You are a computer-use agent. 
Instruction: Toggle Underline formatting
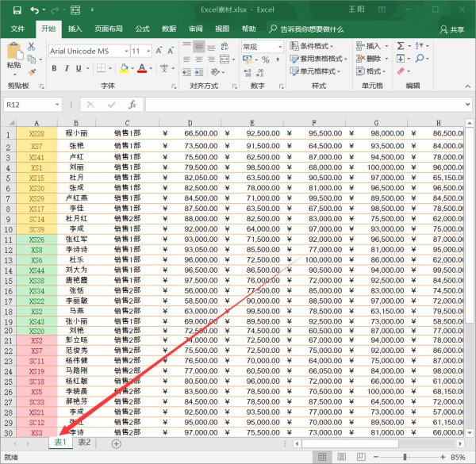pos(79,68)
